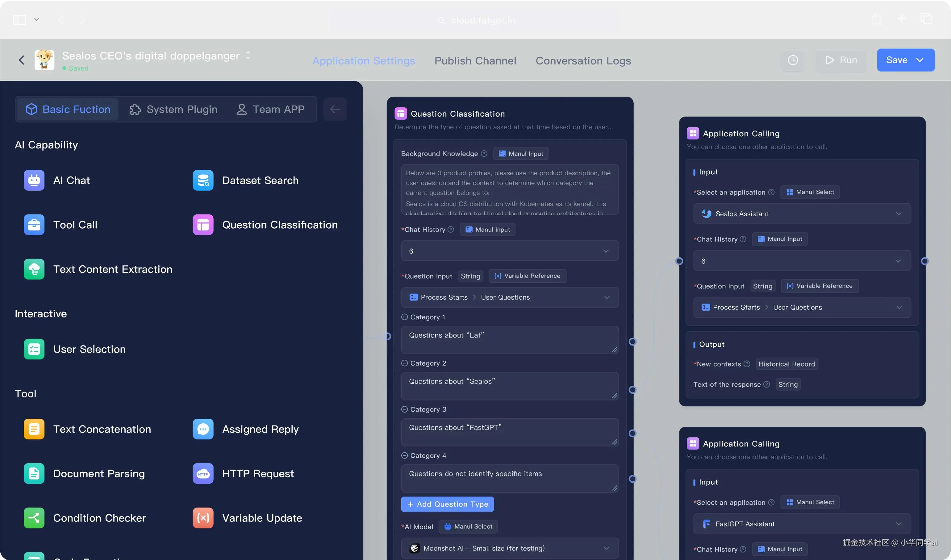Click the HTTP Request module icon
This screenshot has height=560, width=951.
coord(203,474)
